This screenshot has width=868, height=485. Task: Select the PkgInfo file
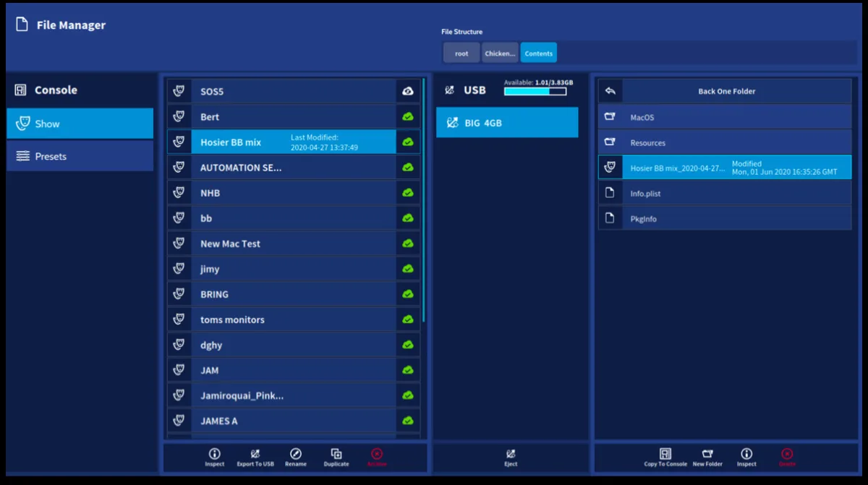click(725, 218)
